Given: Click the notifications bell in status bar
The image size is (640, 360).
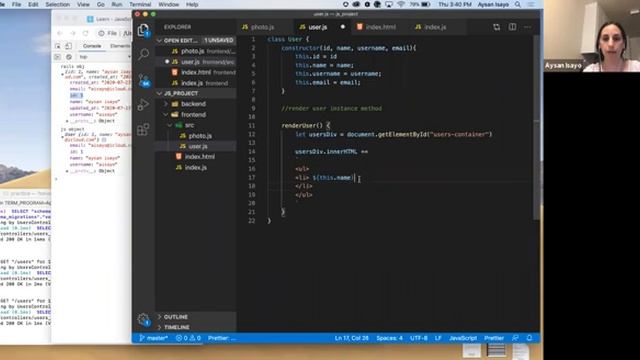Looking at the screenshot, I should pos(529,338).
